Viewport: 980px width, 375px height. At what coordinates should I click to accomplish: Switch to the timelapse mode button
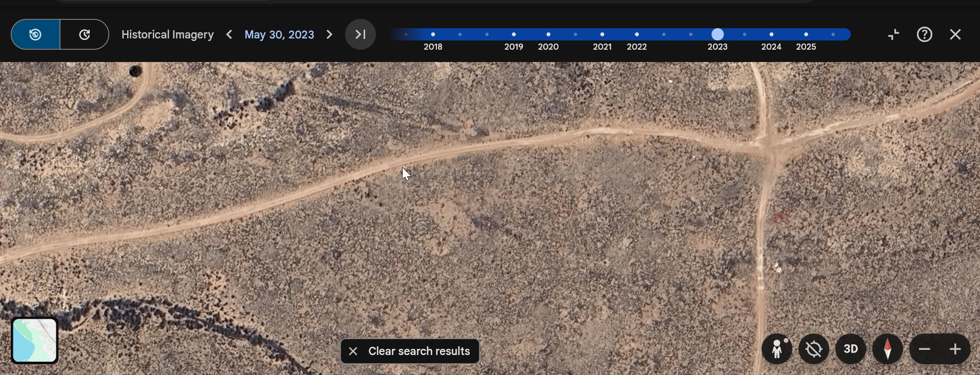[85, 34]
